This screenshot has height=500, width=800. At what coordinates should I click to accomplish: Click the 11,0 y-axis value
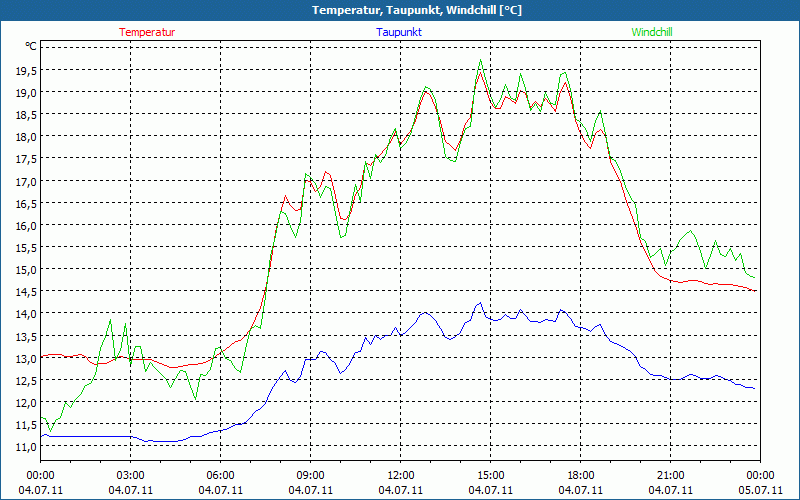pos(26,447)
